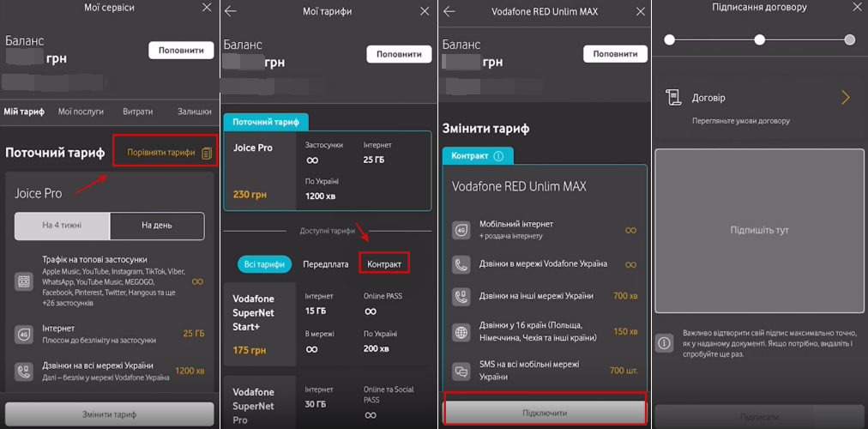Go back from Мої тарифи screen
The image size is (868, 429).
(x=231, y=11)
